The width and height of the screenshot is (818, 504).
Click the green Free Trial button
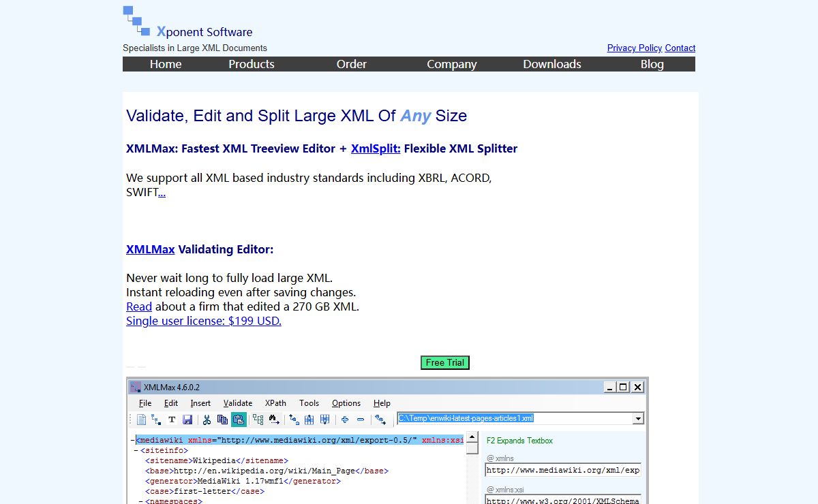(x=445, y=363)
